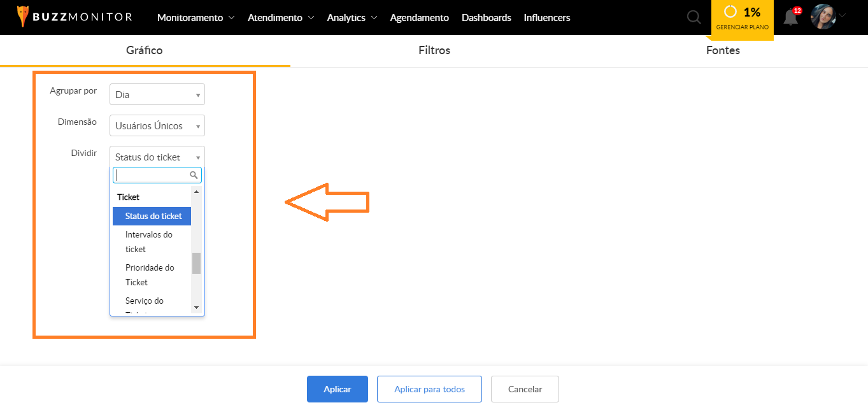
Task: Select the Prioridade do Ticket option
Action: pyautogui.click(x=150, y=274)
